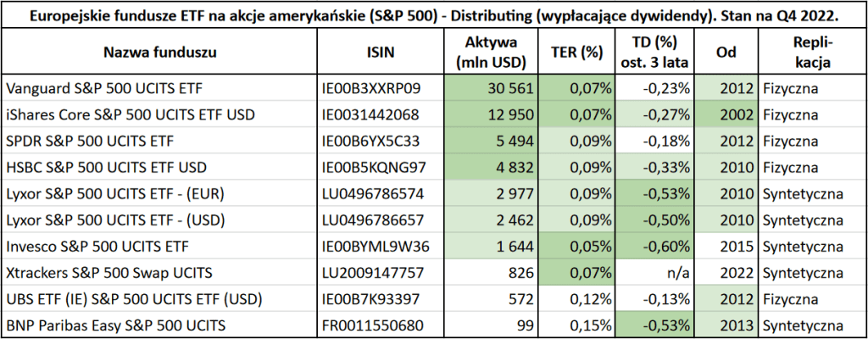Select the "Od" column header

(x=726, y=53)
